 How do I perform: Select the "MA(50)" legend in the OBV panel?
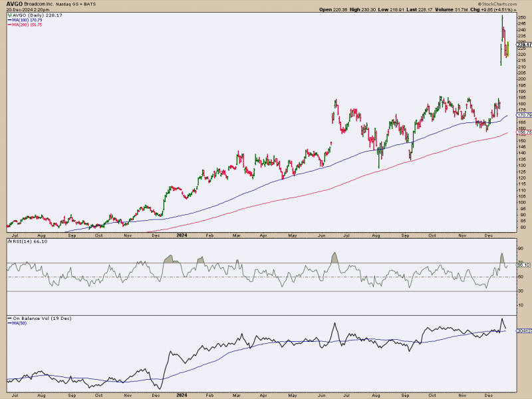[x=19, y=323]
